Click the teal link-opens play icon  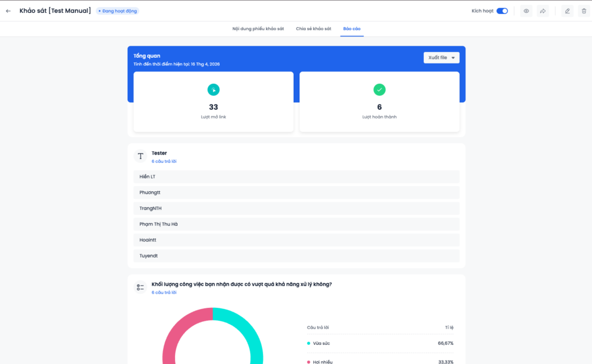pyautogui.click(x=213, y=90)
